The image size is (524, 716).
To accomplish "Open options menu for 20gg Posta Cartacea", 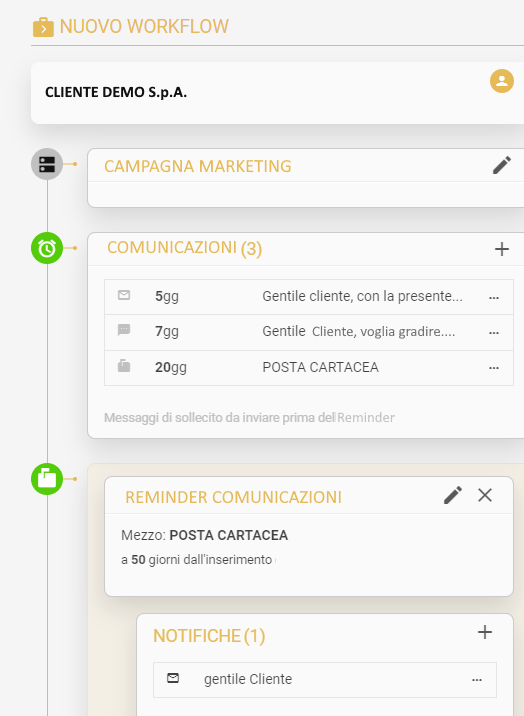I will [493, 368].
